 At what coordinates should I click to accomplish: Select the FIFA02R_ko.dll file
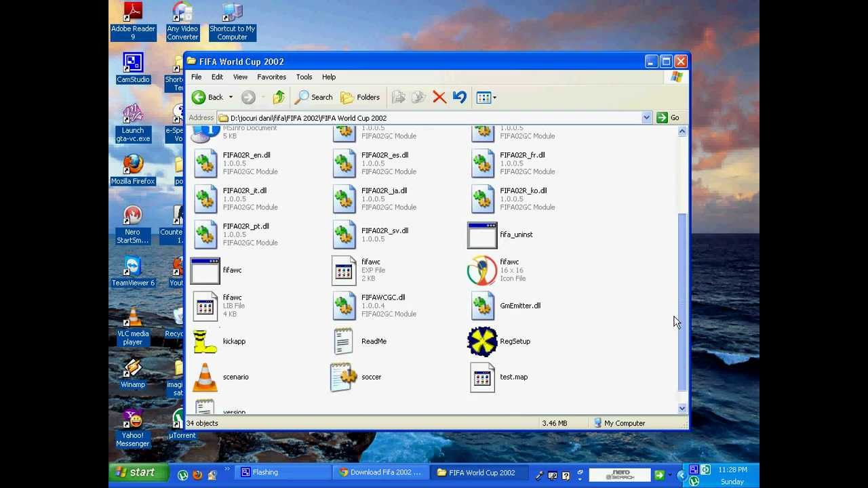513,199
